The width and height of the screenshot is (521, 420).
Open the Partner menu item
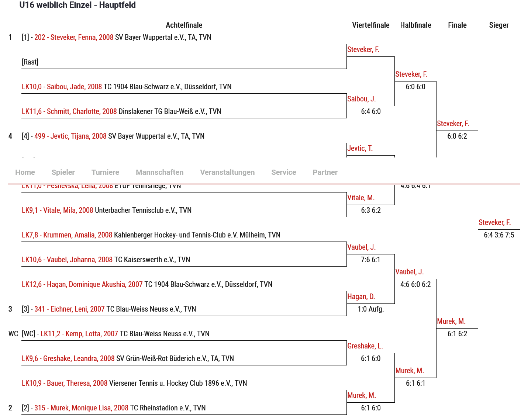(x=325, y=172)
